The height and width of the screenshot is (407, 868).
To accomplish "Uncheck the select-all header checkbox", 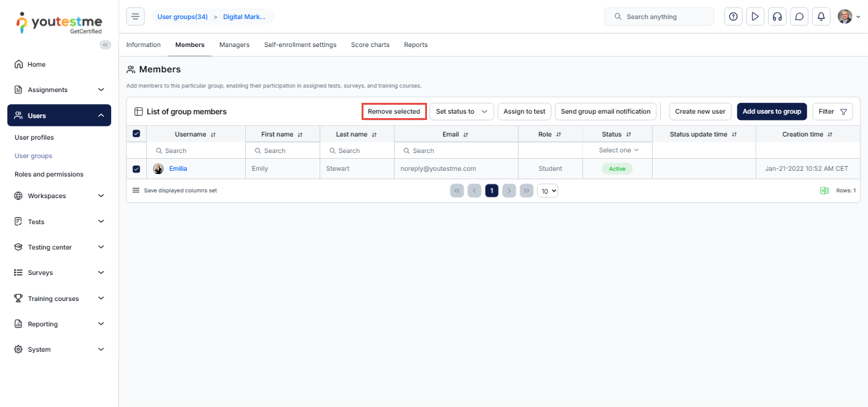I will click(x=136, y=134).
